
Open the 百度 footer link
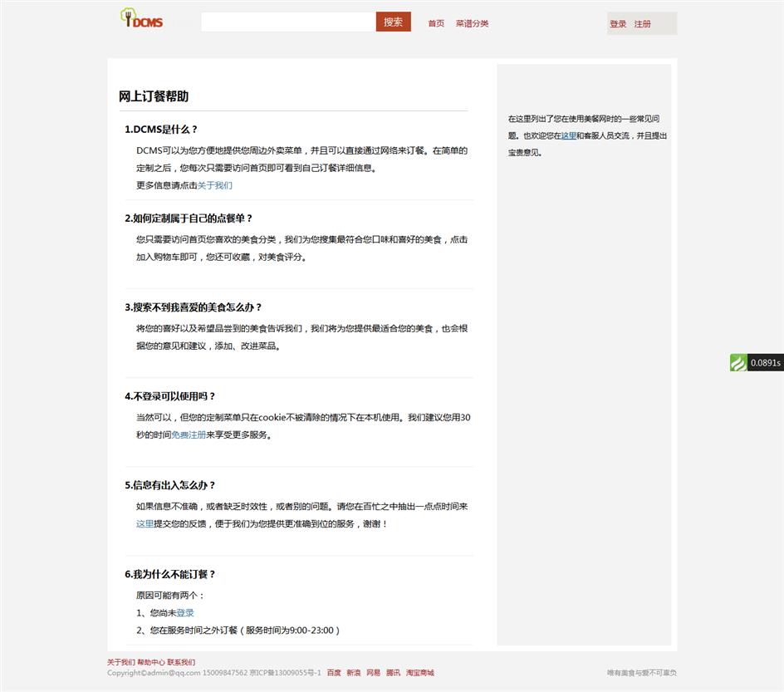[x=334, y=673]
